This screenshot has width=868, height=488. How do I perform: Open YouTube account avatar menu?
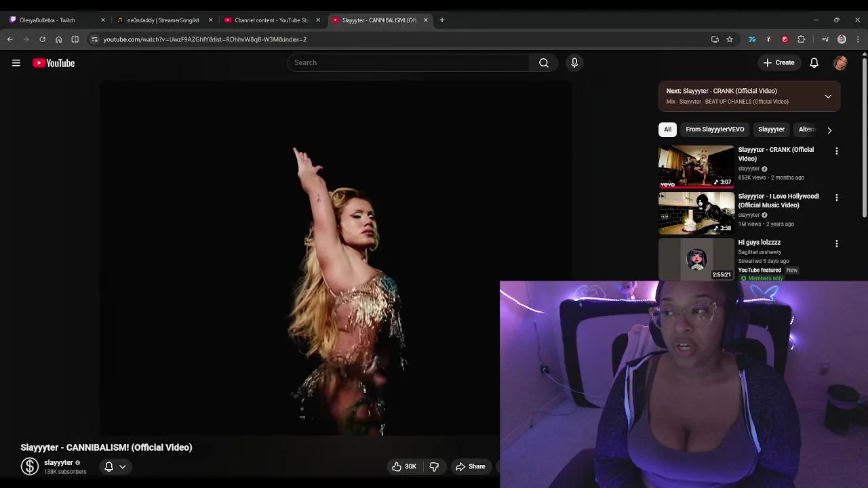841,62
